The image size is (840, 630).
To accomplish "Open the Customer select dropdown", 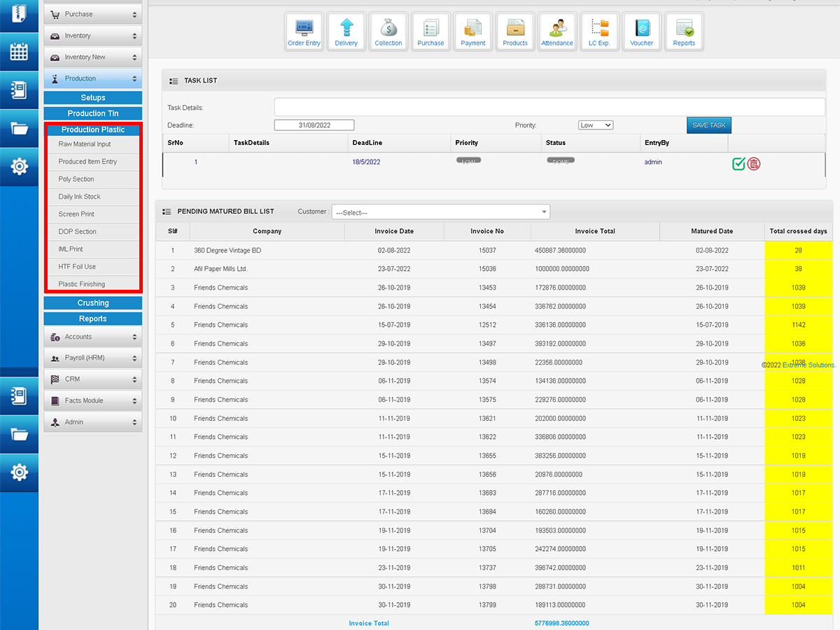I will pos(441,212).
